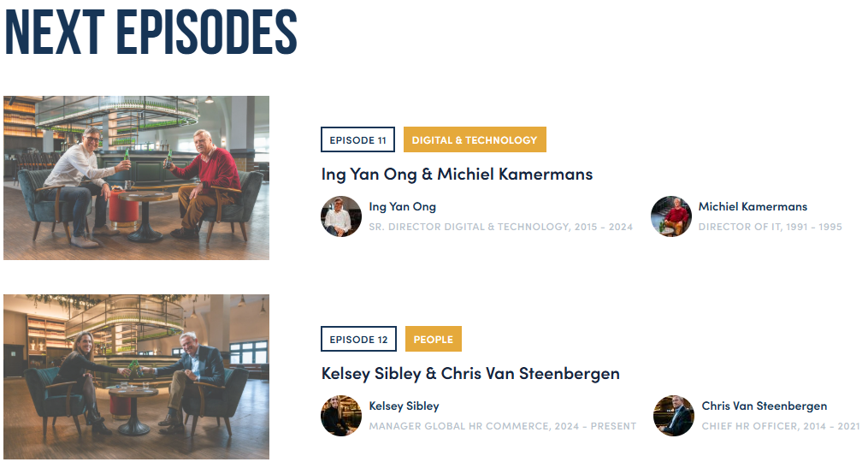Open the Ing Yan Ong & Michiel Kamermans title

457,174
